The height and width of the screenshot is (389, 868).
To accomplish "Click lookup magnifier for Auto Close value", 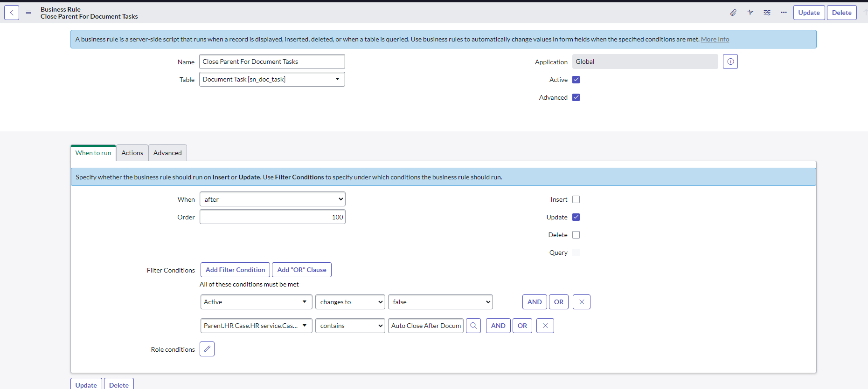I will [x=473, y=326].
